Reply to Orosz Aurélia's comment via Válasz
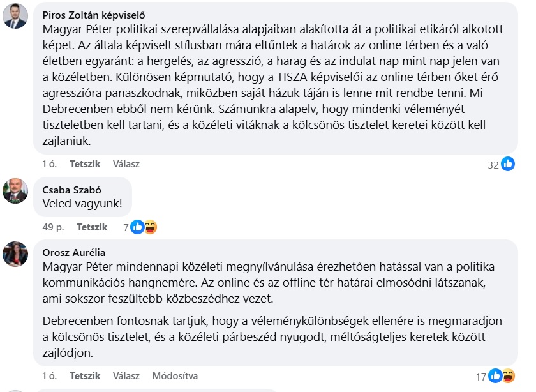The image size is (536, 392). 126,376
